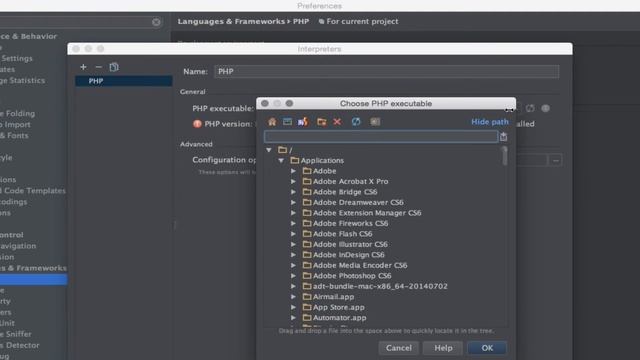Refresh the file tree
This screenshot has width=640, height=360.
click(x=356, y=122)
